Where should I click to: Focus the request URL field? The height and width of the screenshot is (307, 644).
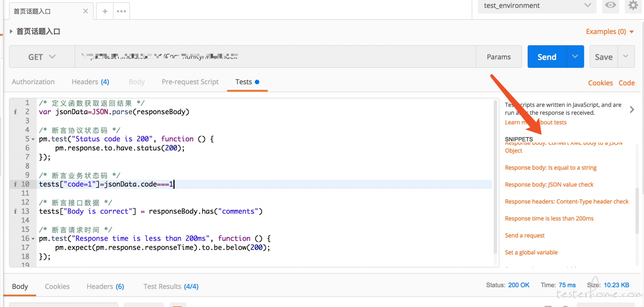[275, 57]
